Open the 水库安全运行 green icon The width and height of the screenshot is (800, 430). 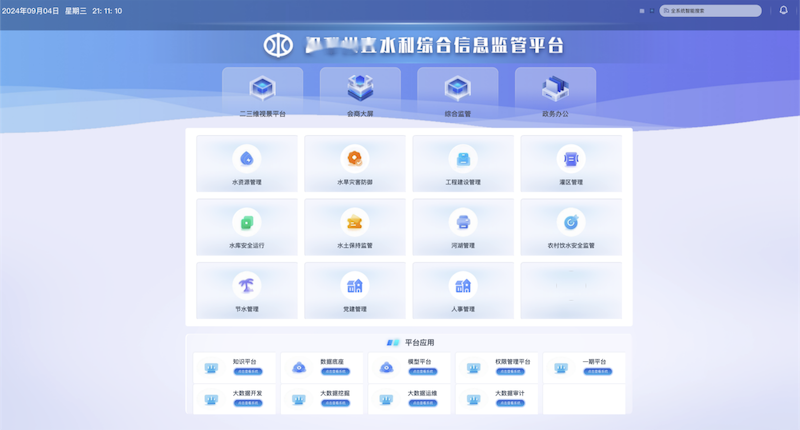[247, 222]
